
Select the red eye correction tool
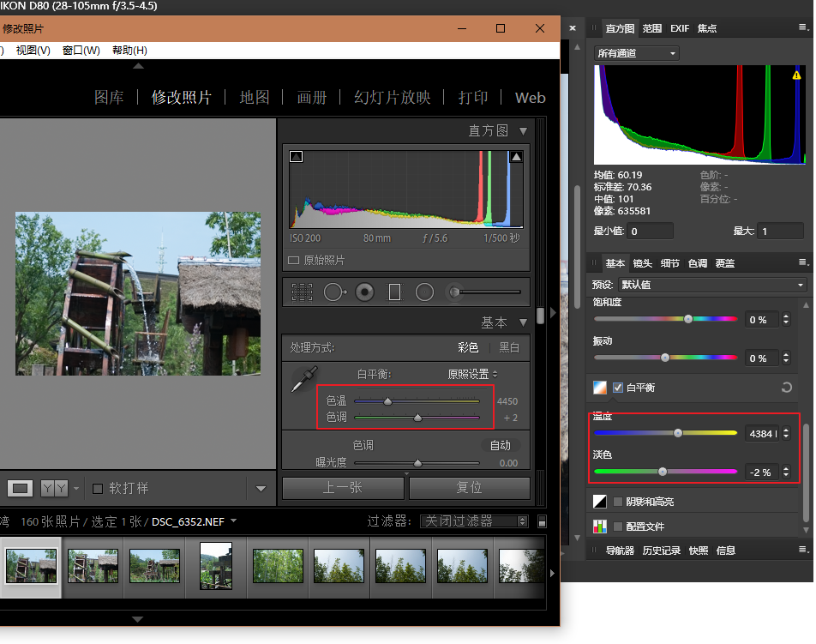[x=364, y=292]
